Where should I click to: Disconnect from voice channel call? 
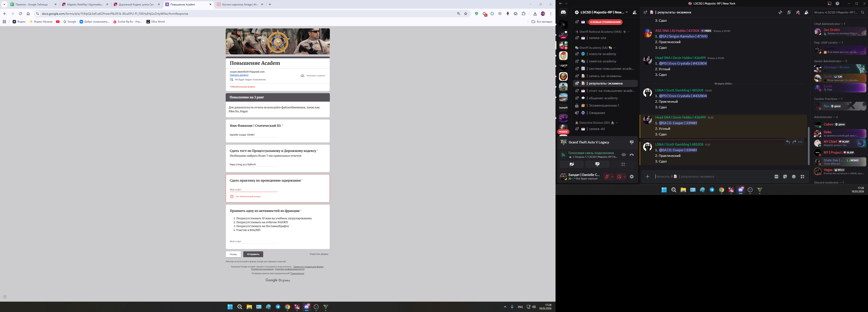coord(632,155)
